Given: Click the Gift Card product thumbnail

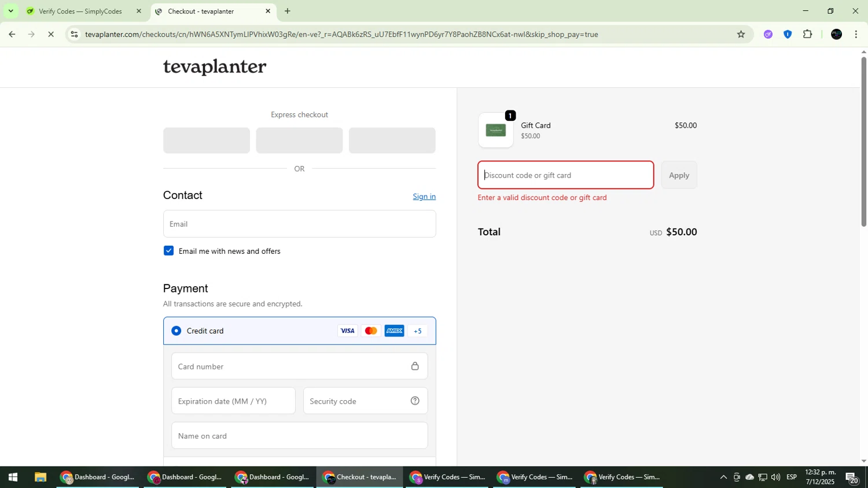Looking at the screenshot, I should (x=496, y=130).
